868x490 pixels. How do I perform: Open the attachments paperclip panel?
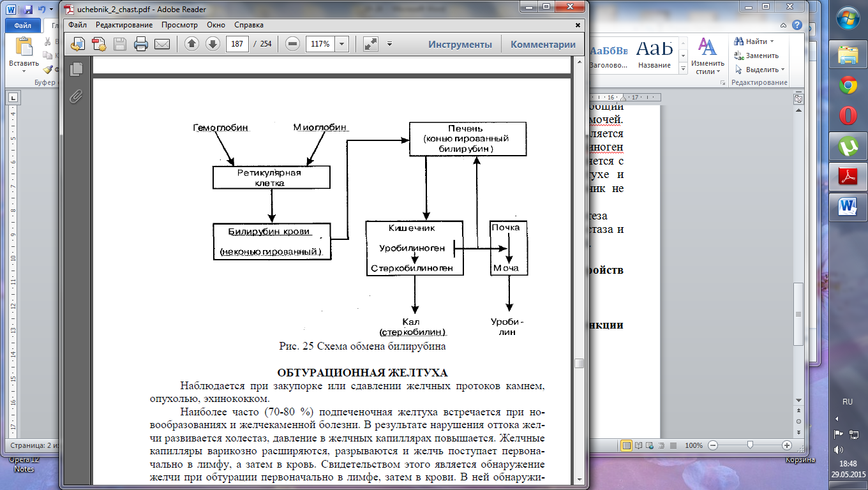click(x=77, y=96)
